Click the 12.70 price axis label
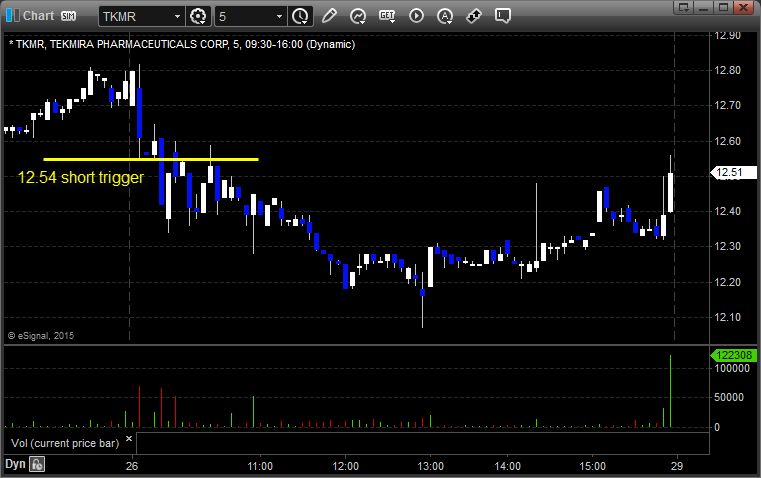761x478 pixels. (x=728, y=105)
